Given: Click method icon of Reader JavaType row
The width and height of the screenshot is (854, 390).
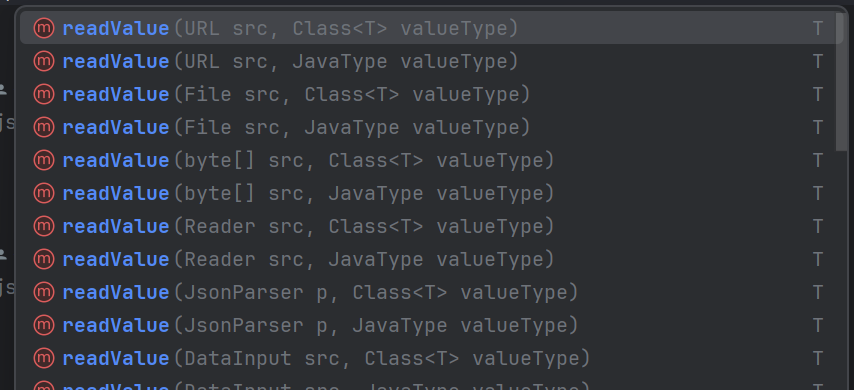Looking at the screenshot, I should tap(44, 259).
